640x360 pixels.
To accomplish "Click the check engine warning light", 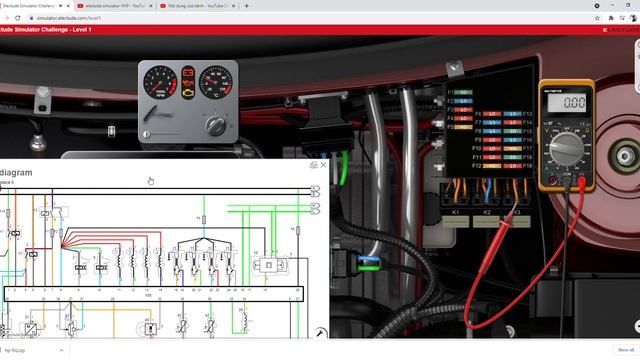I will pyautogui.click(x=188, y=93).
